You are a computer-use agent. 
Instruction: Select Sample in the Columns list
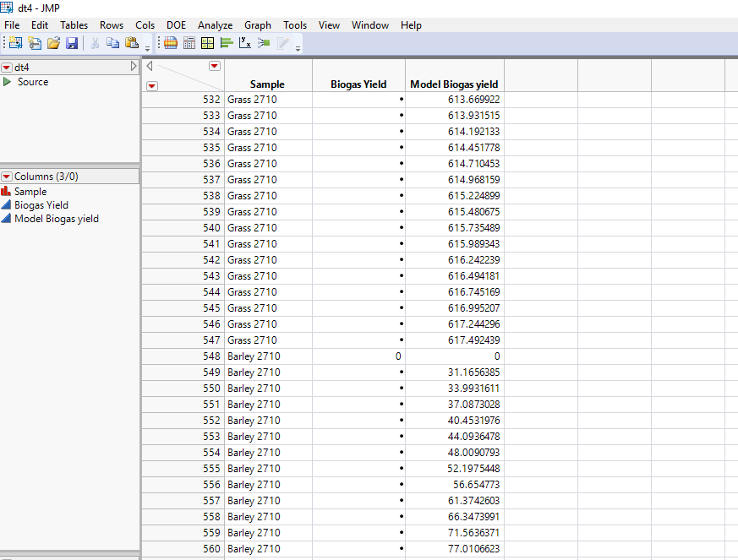(x=30, y=192)
